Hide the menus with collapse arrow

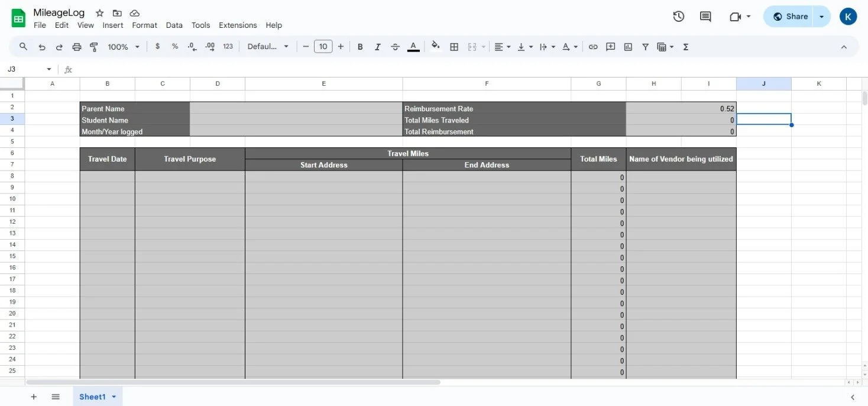click(844, 47)
